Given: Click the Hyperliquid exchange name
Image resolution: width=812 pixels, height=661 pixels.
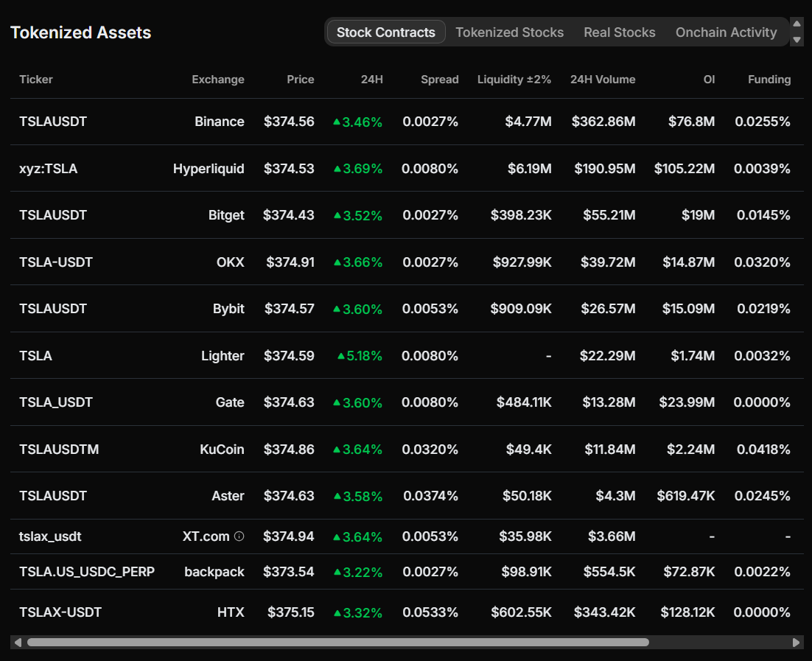Looking at the screenshot, I should click(x=209, y=169).
